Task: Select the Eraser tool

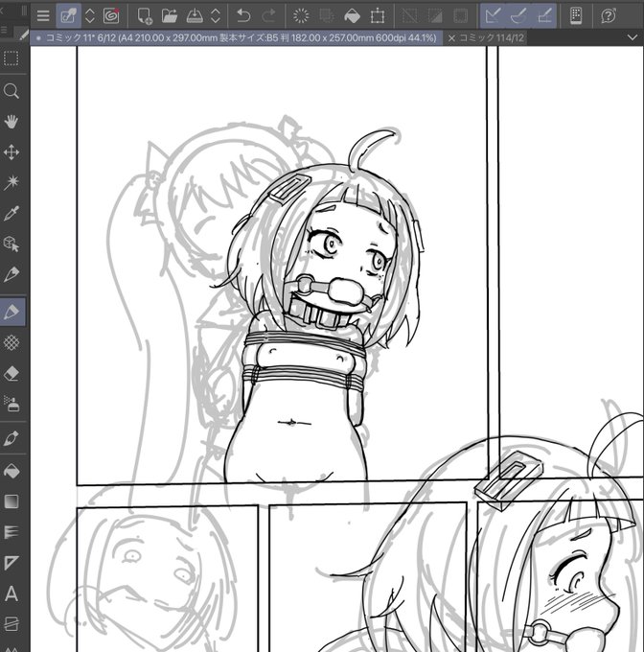Action: 11,373
